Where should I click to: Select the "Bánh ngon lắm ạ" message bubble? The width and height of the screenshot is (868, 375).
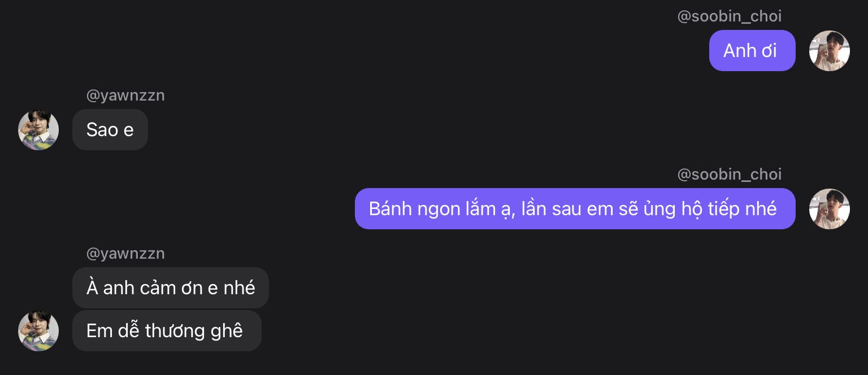575,209
